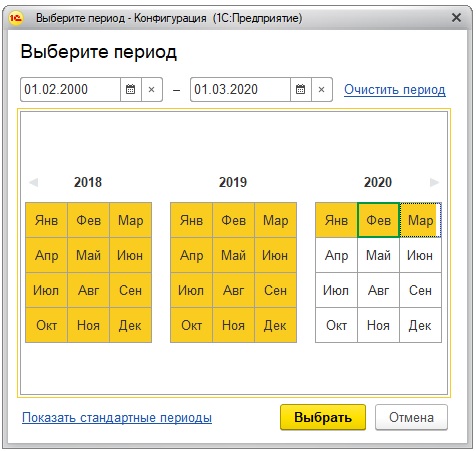This screenshot has height=451, width=476.
Task: Click the Отмена button
Action: point(411,417)
